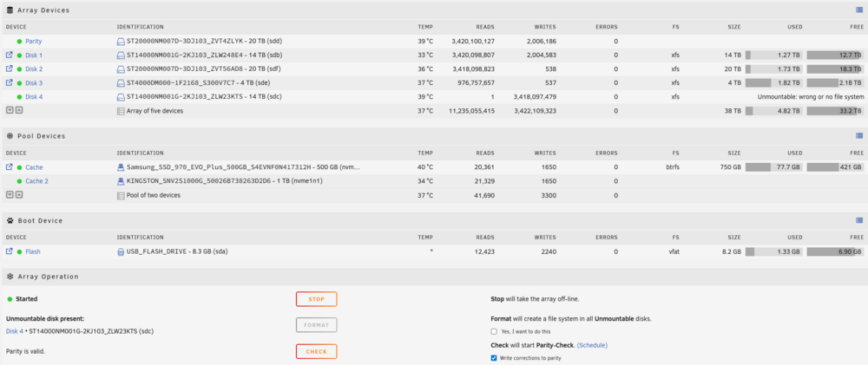Uncheck 'Write corrections to parity'
The height and width of the screenshot is (365, 868).
[494, 358]
